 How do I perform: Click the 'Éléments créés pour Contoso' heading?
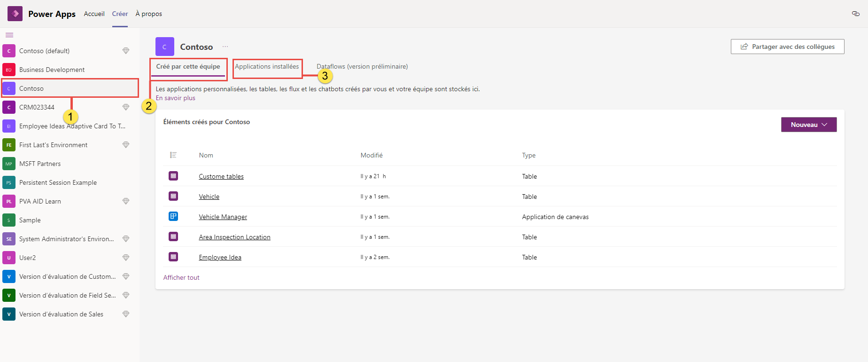click(x=207, y=122)
